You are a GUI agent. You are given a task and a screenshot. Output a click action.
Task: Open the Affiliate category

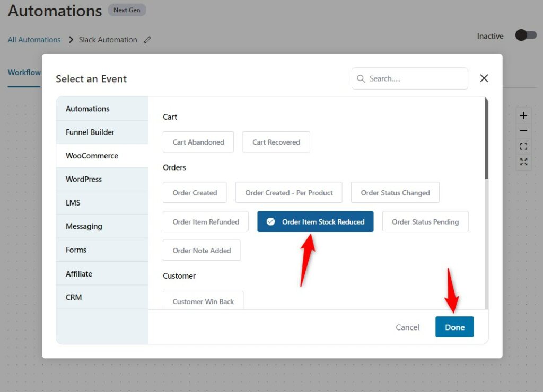point(102,274)
